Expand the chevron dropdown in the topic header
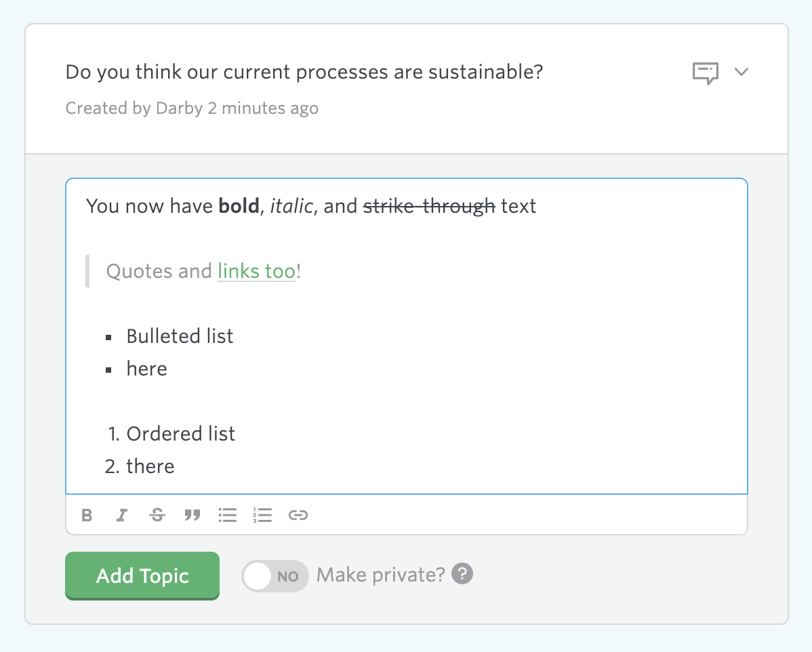Image resolution: width=812 pixels, height=652 pixels. [x=742, y=72]
